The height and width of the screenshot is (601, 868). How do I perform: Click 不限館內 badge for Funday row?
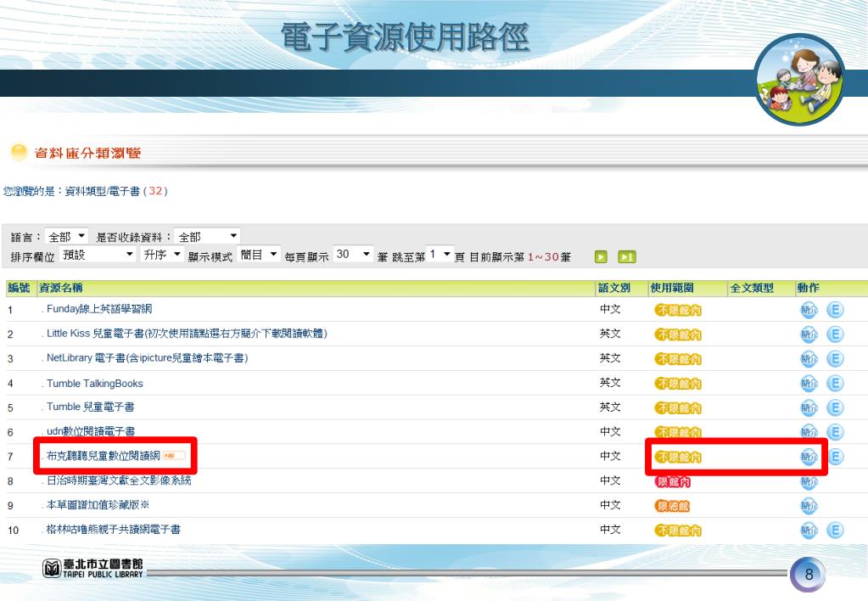pyautogui.click(x=678, y=310)
